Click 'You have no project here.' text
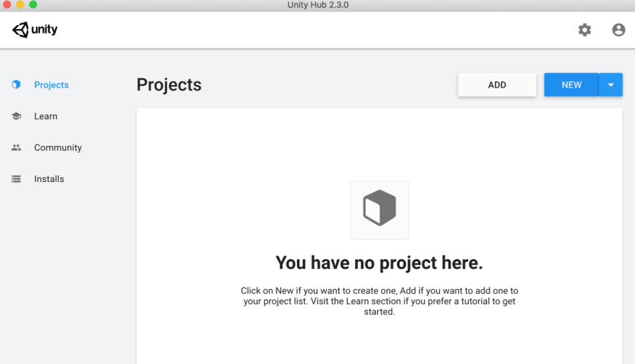 379,263
